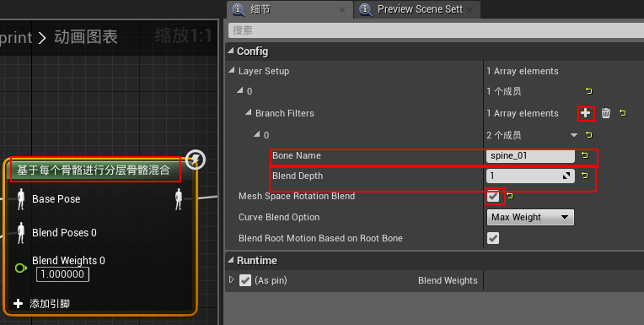This screenshot has height=325, width=644.
Task: Open the Curve Blend Option dropdown
Action: pos(530,217)
